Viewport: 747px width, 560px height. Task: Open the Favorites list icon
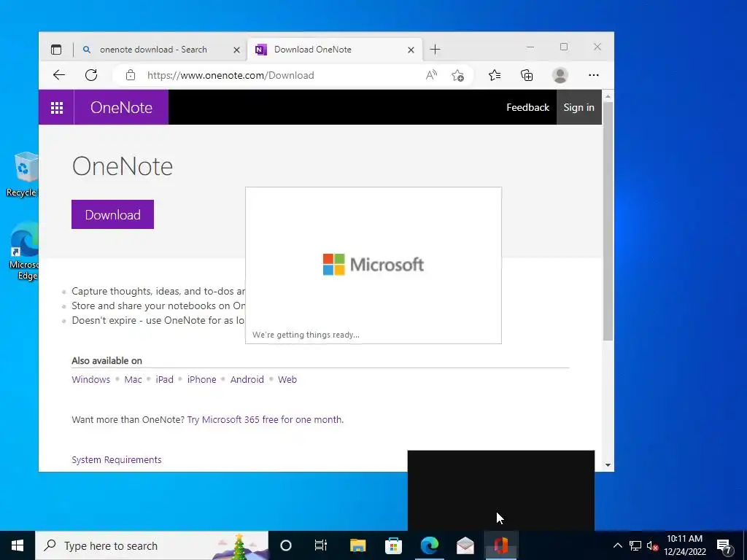point(495,75)
